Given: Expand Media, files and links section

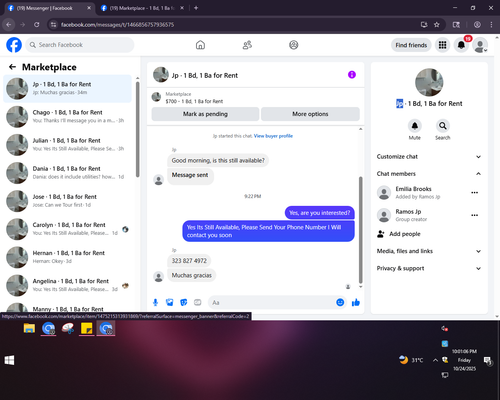Looking at the screenshot, I should pyautogui.click(x=429, y=251).
